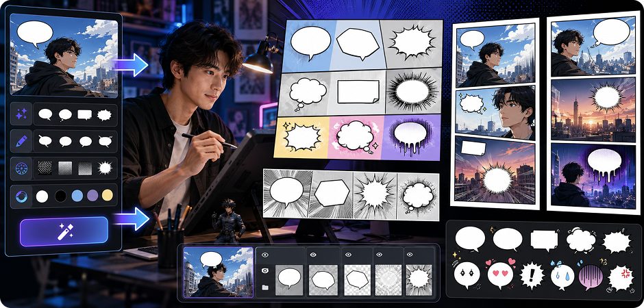Choose the rectangular bubble in the sparkle row
The width and height of the screenshot is (644, 308).
pyautogui.click(x=84, y=115)
